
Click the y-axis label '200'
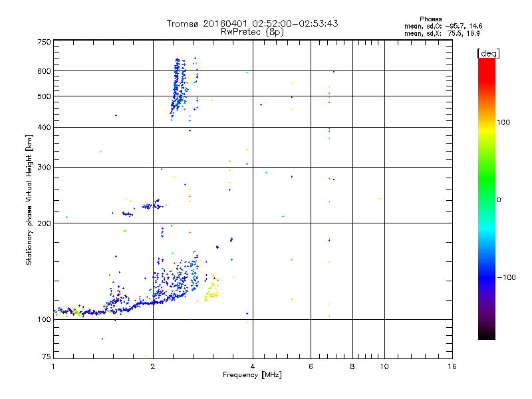pos(44,223)
